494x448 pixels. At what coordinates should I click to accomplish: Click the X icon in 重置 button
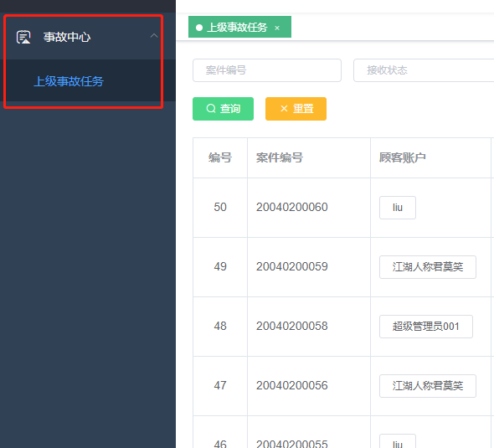284,109
